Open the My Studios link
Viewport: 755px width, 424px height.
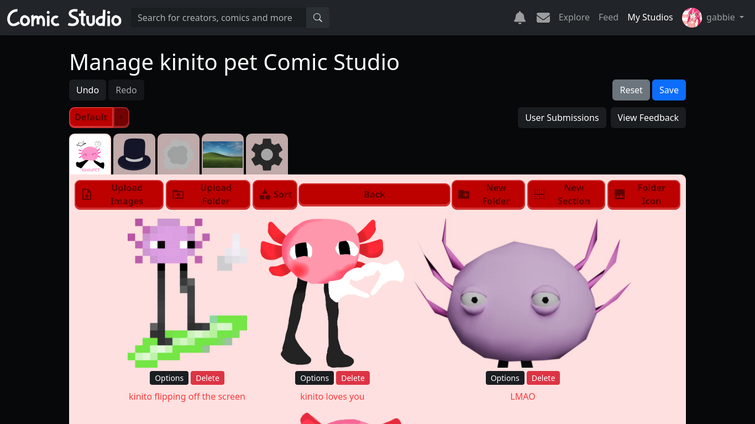[x=650, y=17]
